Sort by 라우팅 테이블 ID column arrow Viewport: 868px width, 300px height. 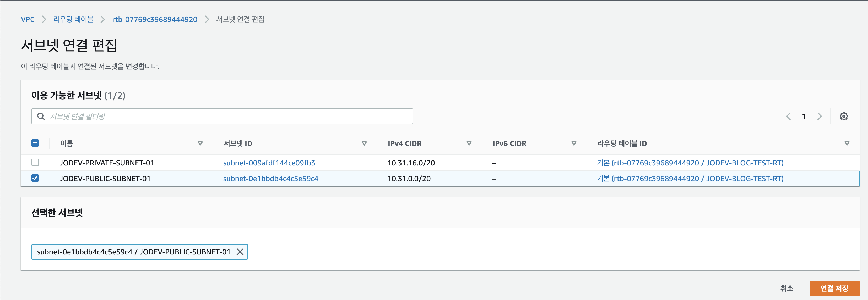tap(847, 143)
